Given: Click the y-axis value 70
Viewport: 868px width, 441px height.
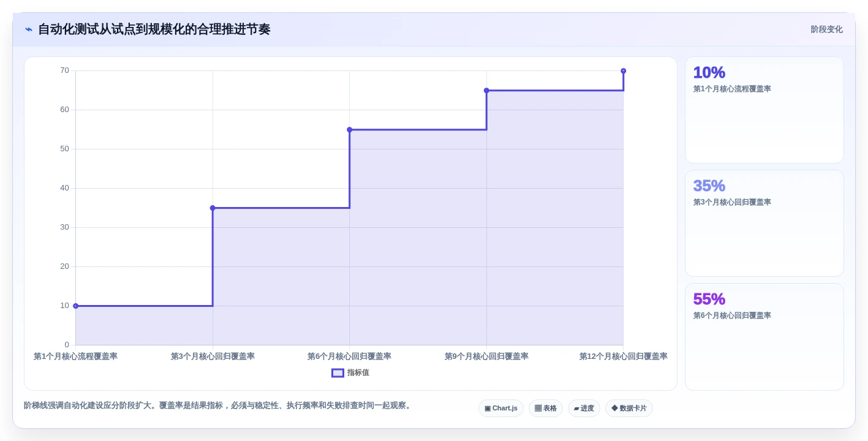Looking at the screenshot, I should click(64, 70).
